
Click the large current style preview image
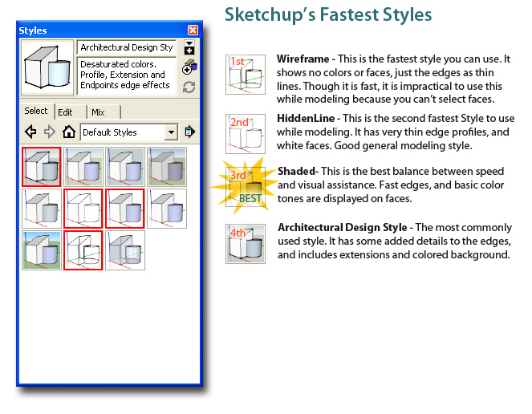[x=47, y=67]
